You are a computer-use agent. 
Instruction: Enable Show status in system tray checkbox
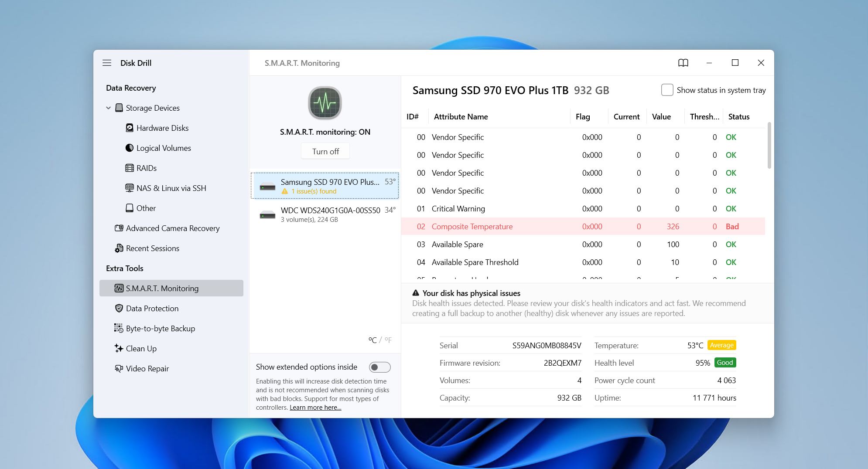667,90
